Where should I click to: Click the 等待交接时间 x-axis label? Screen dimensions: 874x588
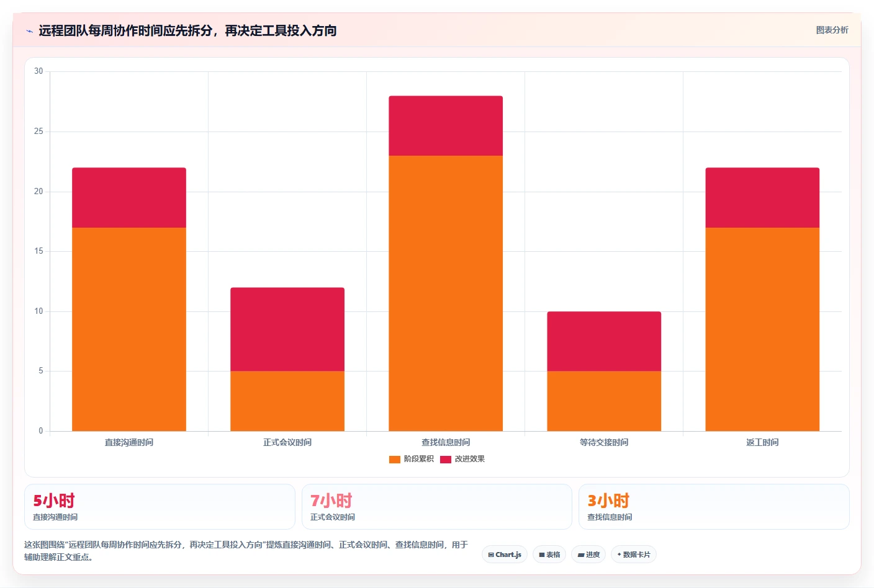604,442
